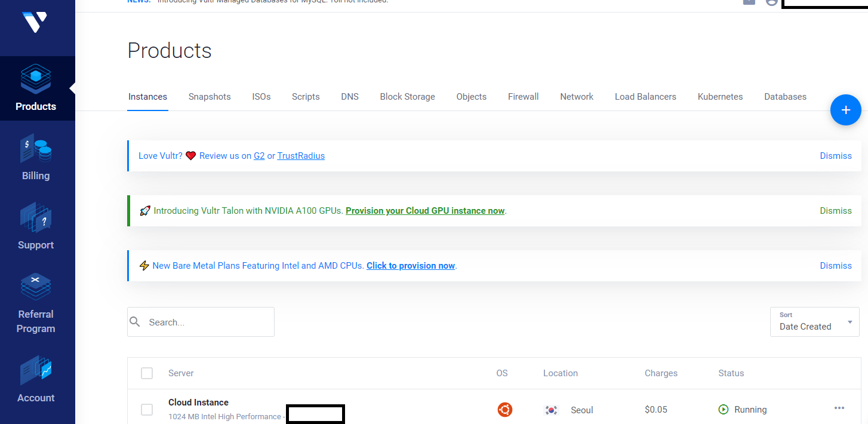The image size is (868, 424).
Task: Open Referral Program in sidebar
Action: 36,303
